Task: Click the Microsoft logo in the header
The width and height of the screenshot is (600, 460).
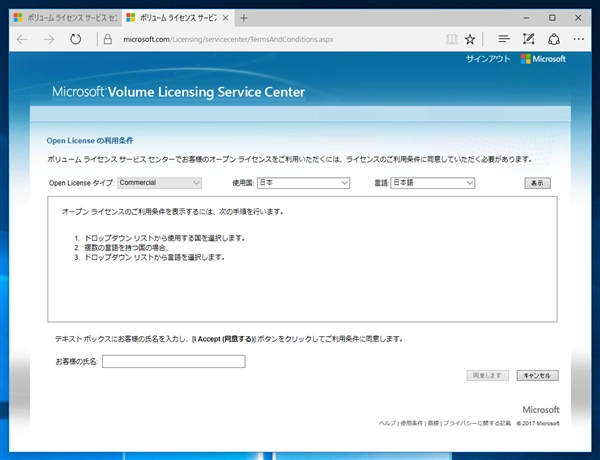Action: [543, 59]
